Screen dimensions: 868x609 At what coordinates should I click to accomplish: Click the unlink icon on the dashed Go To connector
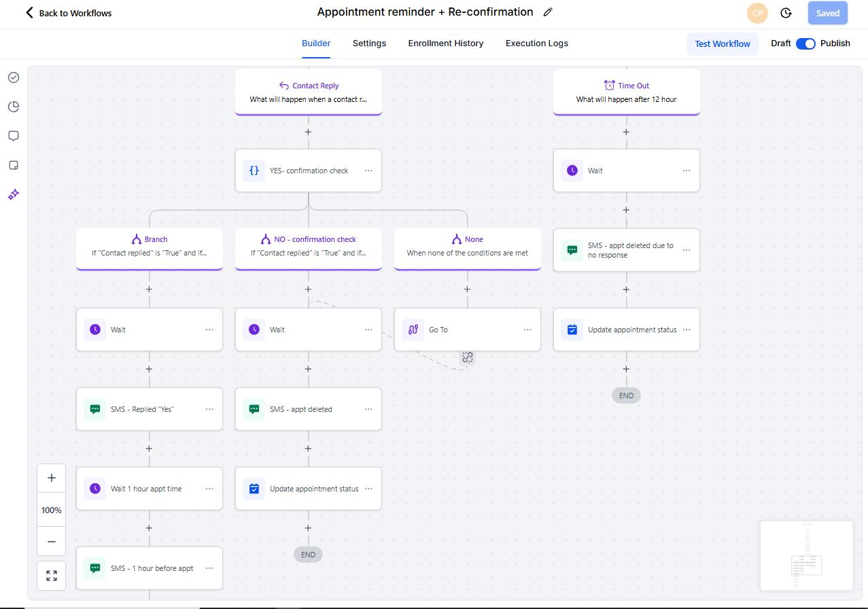468,357
